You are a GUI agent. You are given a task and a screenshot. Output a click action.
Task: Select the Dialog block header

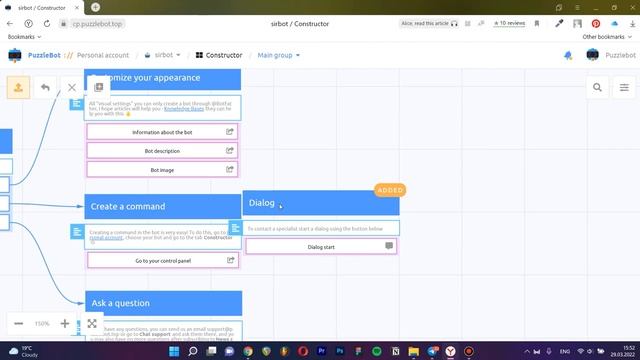321,203
